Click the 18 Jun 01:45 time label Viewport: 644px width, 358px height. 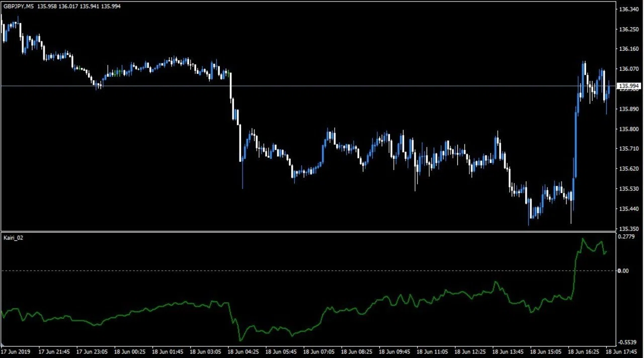167,351
